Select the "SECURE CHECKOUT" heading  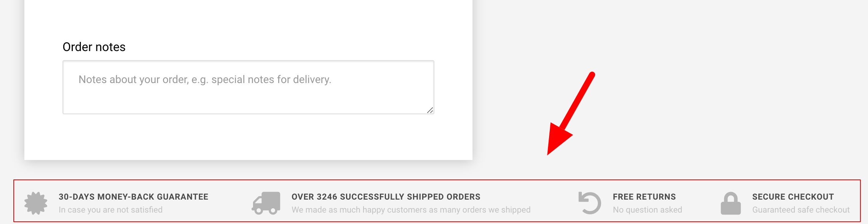793,197
